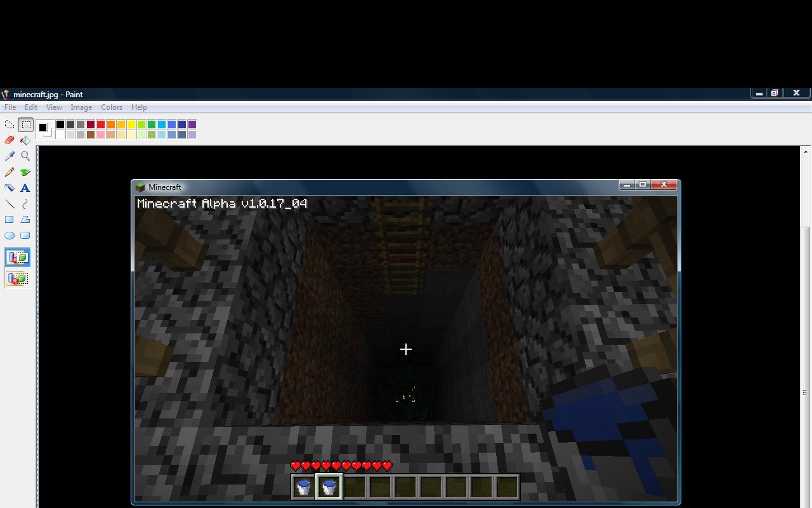The image size is (812, 508).
Task: Pick the black color swatch
Action: pos(60,124)
